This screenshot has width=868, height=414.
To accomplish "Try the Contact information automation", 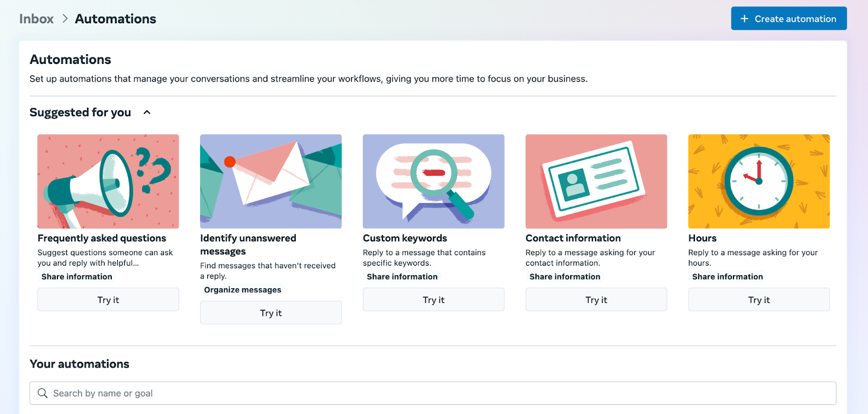I will point(596,300).
